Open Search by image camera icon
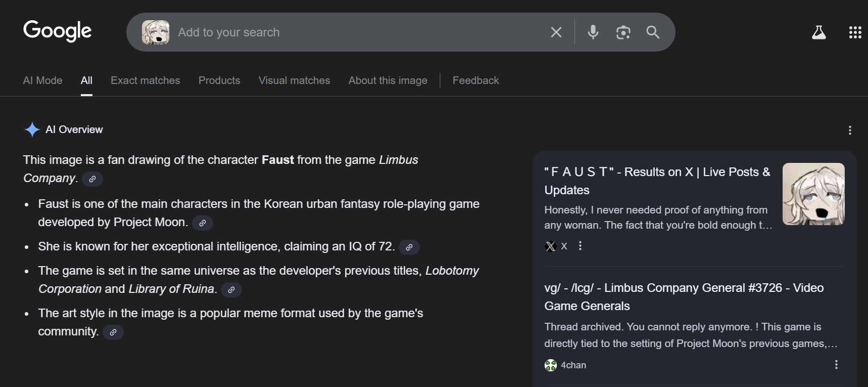Image resolution: width=868 pixels, height=387 pixels. [x=623, y=32]
